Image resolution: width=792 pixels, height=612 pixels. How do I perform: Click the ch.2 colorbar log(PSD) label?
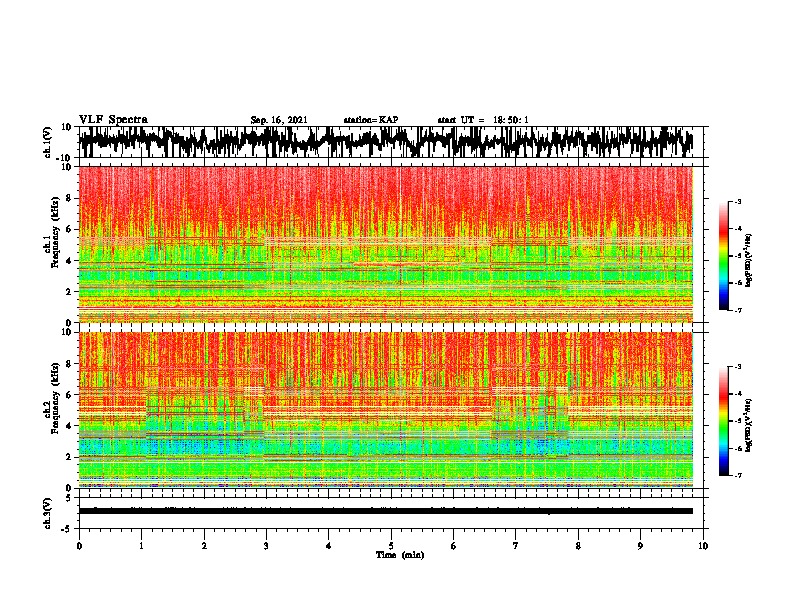tap(749, 425)
